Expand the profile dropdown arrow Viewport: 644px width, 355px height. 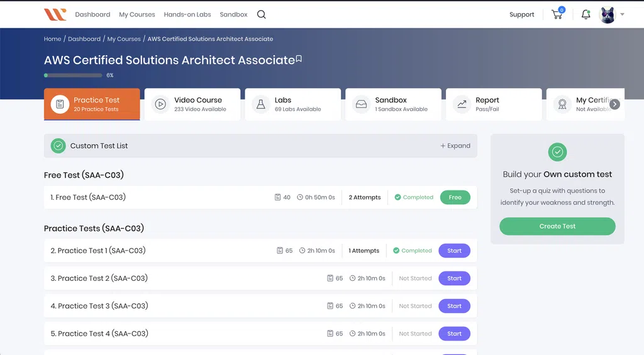point(622,14)
